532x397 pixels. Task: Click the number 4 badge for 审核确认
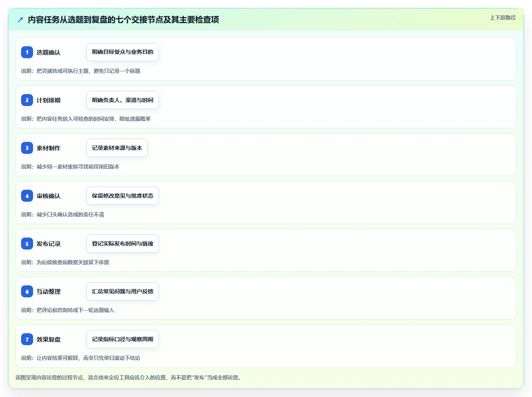click(x=27, y=196)
